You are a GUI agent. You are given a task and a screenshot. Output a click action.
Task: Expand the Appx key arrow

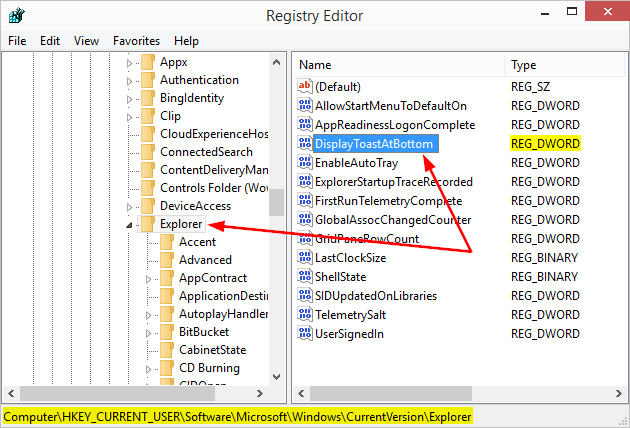click(129, 62)
